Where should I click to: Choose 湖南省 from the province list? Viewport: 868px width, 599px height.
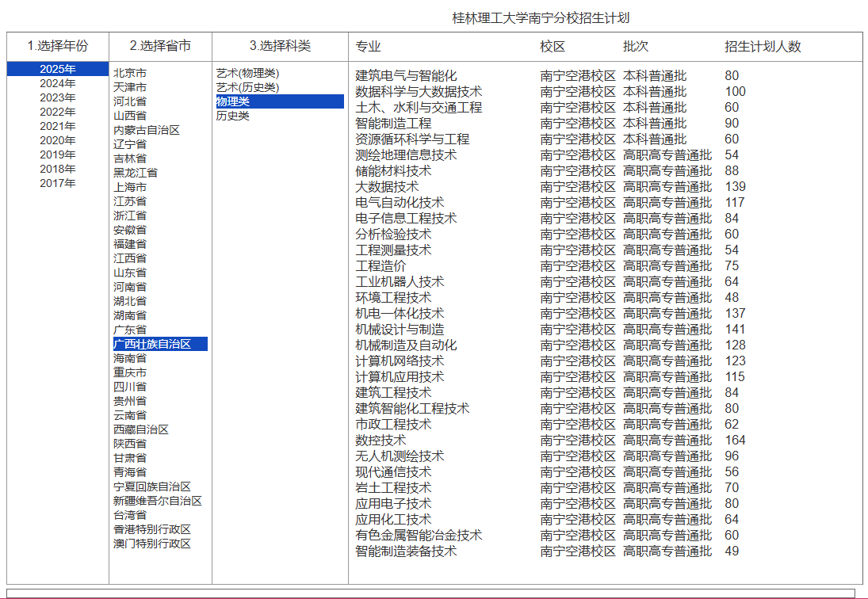130,316
